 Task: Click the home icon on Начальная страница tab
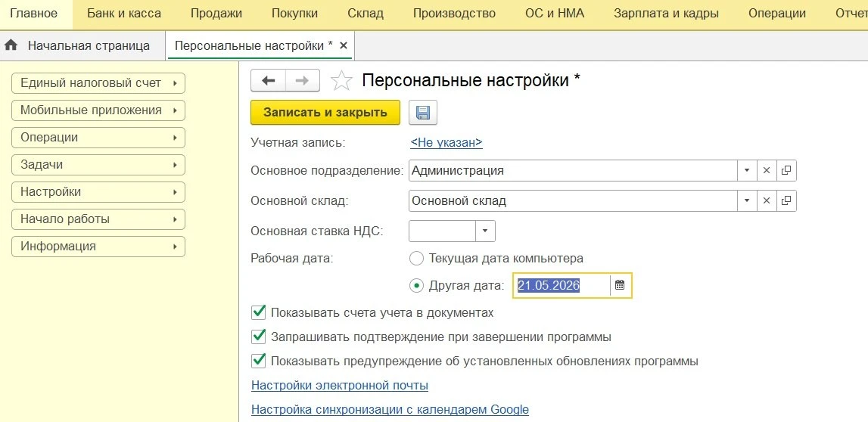(x=11, y=45)
